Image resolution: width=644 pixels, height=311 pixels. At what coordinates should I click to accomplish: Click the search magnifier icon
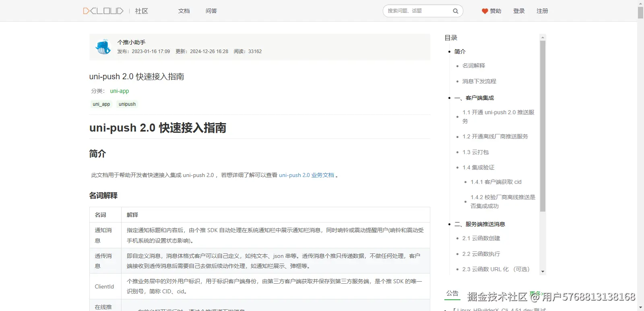click(456, 11)
